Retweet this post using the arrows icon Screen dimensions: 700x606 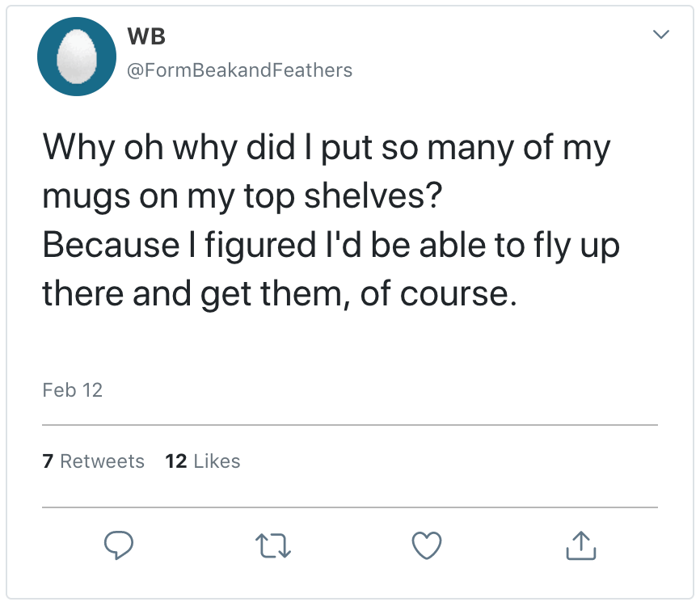coord(275,547)
